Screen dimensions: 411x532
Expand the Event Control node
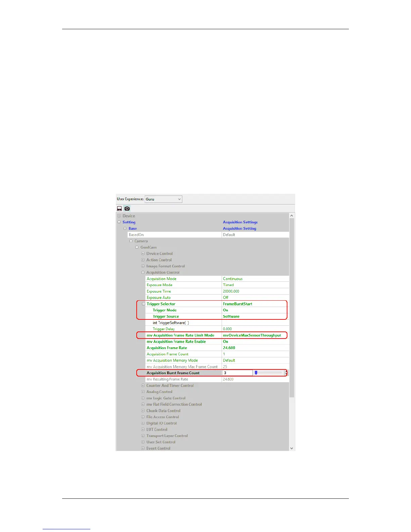(x=143, y=448)
